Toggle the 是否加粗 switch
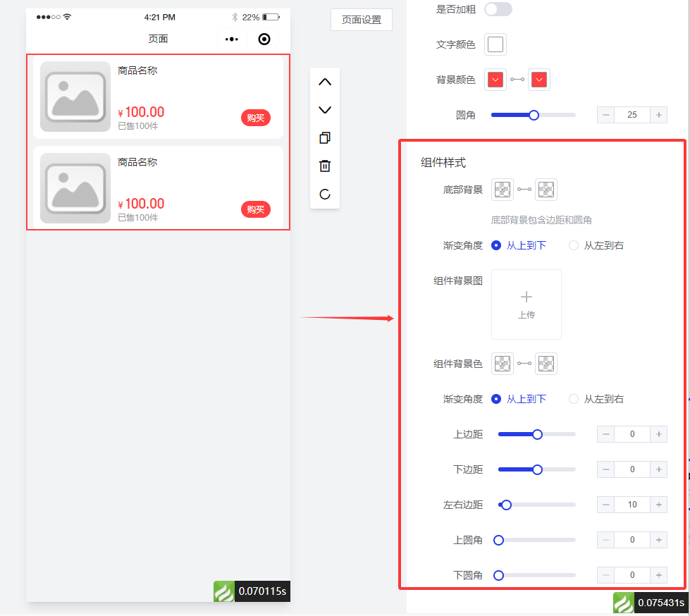The height and width of the screenshot is (616, 690). 498,8
